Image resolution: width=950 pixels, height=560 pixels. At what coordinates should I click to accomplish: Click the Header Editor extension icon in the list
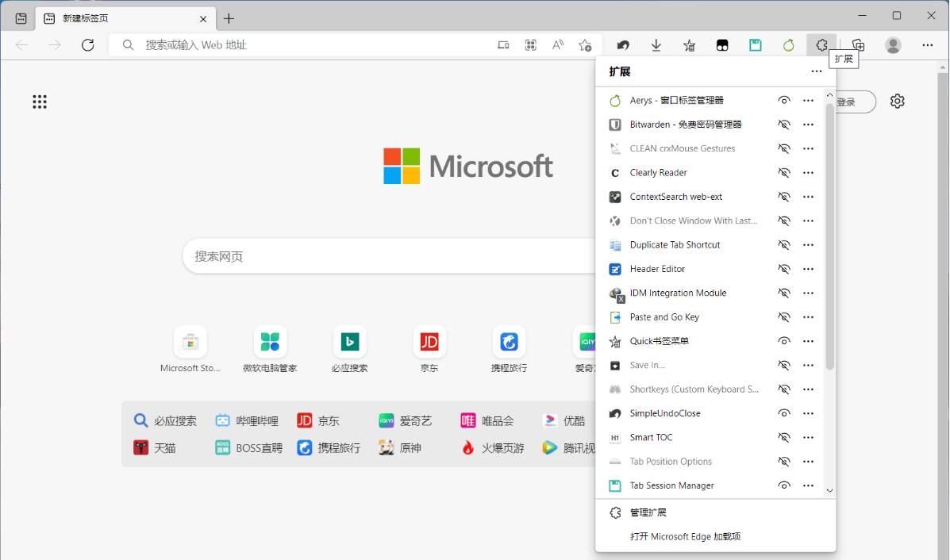click(x=615, y=269)
